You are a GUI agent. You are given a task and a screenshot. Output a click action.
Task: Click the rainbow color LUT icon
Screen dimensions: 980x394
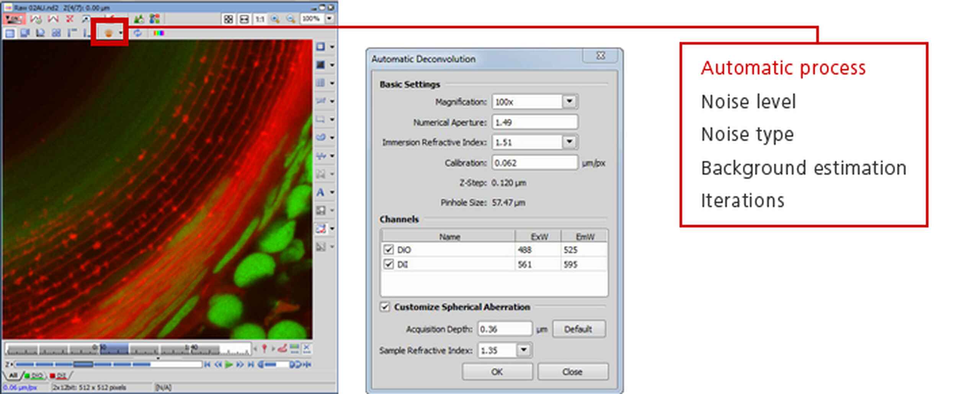click(158, 33)
